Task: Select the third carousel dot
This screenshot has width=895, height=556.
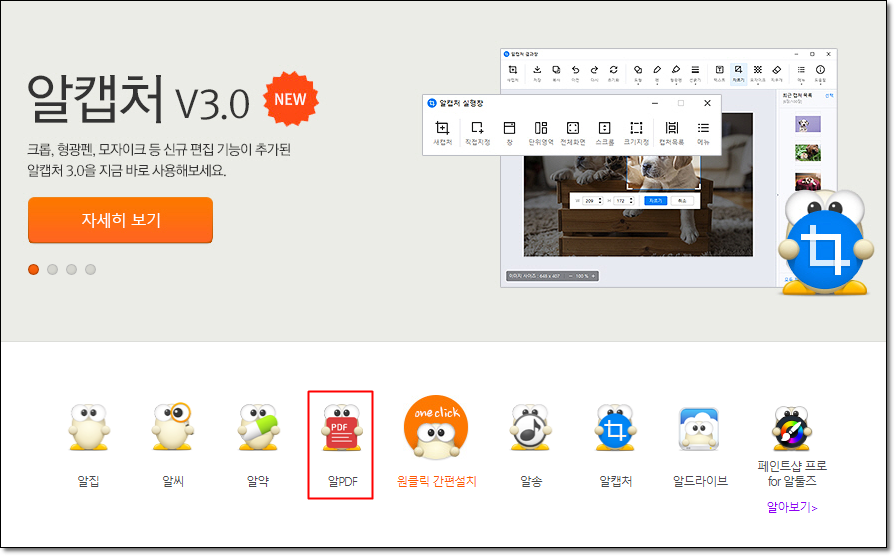Action: (71, 269)
